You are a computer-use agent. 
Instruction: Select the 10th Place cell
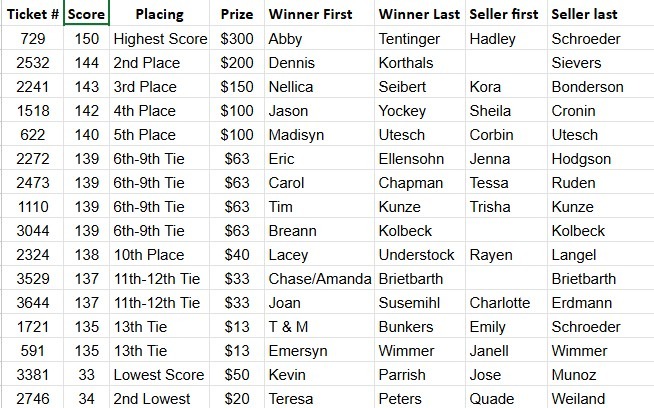pos(151,255)
